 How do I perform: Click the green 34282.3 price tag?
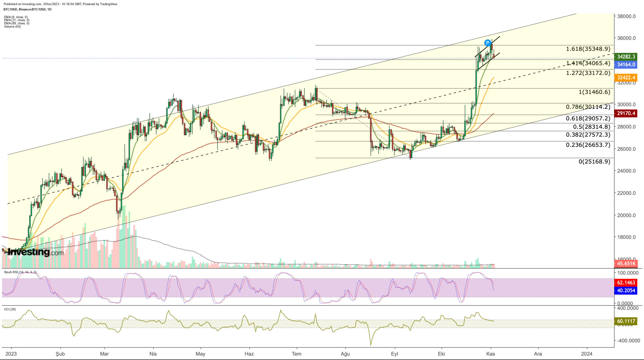tap(626, 57)
